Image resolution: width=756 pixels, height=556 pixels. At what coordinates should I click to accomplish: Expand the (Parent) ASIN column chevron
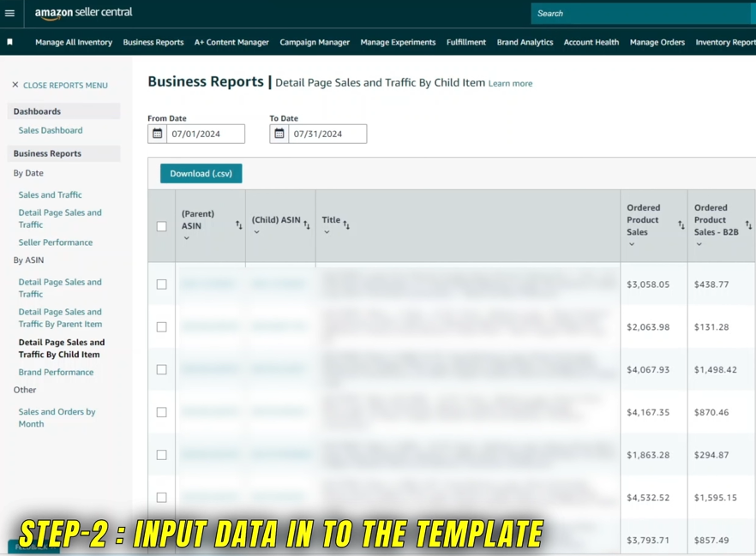187,238
